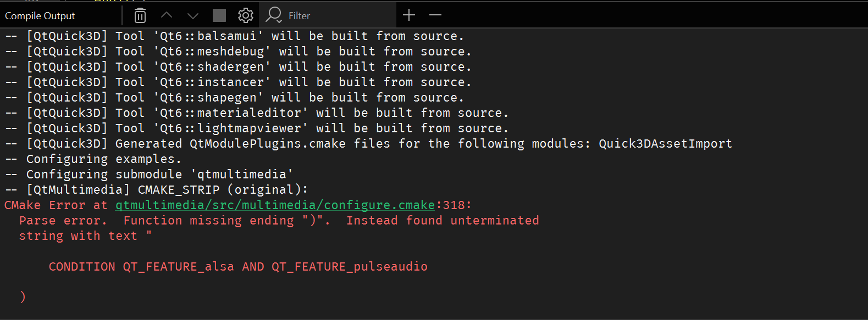Select the Qt6::balsamui tool output line

point(235,36)
